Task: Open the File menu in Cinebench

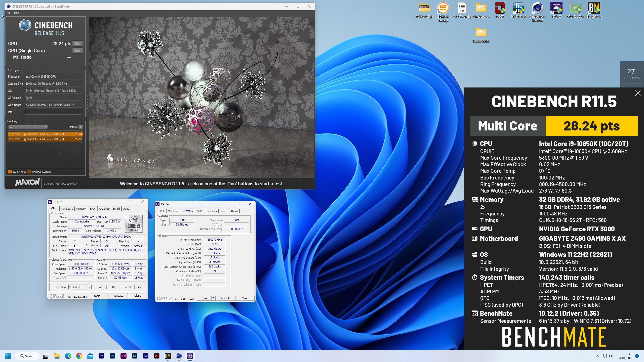Action: tap(8, 13)
